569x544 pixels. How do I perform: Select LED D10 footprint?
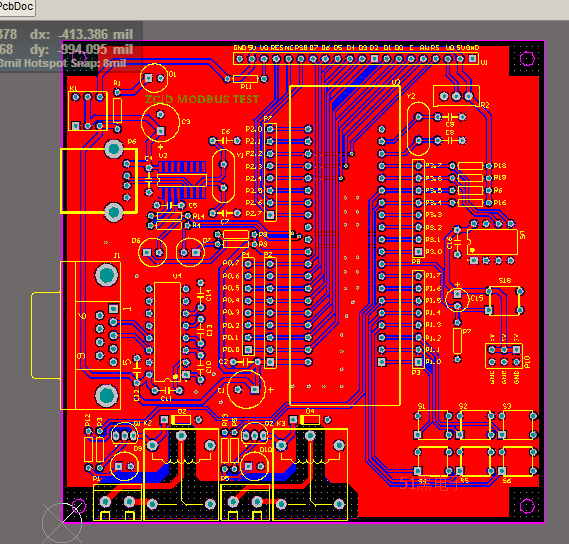coord(254,466)
